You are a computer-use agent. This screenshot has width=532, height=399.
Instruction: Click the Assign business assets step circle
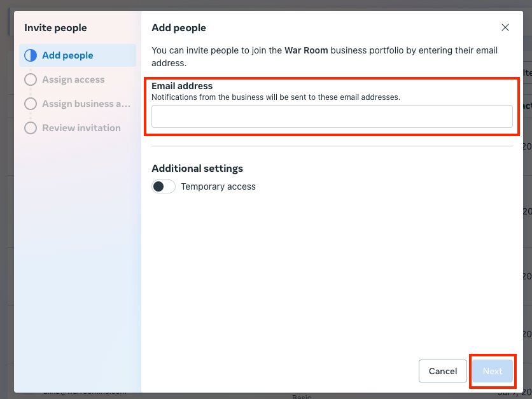click(x=31, y=104)
